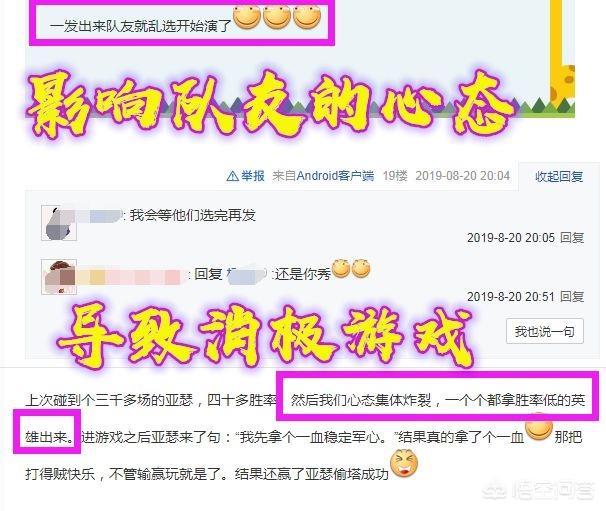
Task: Click the 19楼 floor number label
Action: pyautogui.click(x=395, y=176)
